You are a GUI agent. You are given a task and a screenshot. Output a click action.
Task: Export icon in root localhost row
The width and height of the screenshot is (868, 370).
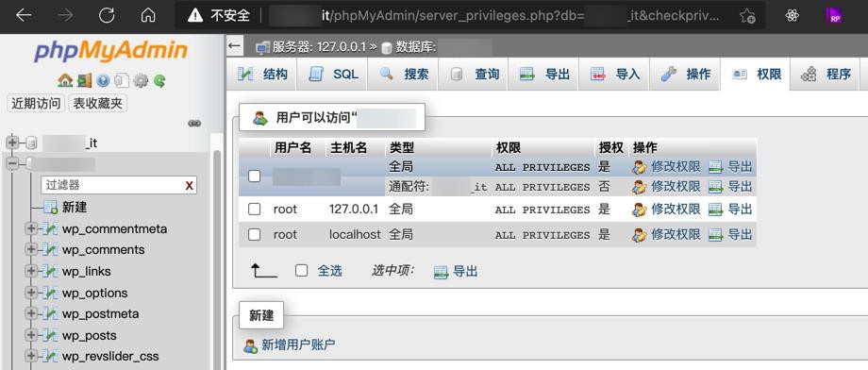pos(716,235)
